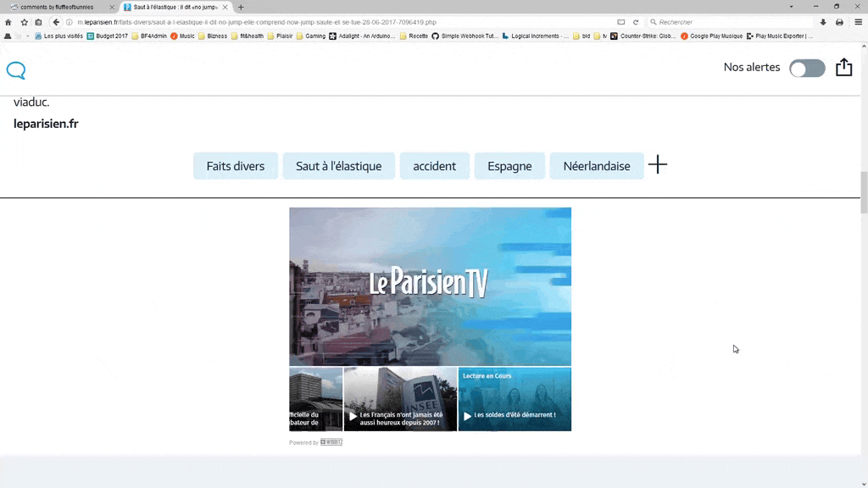Open the share icon near Nos alertes
The height and width of the screenshot is (488, 868).
click(x=843, y=68)
